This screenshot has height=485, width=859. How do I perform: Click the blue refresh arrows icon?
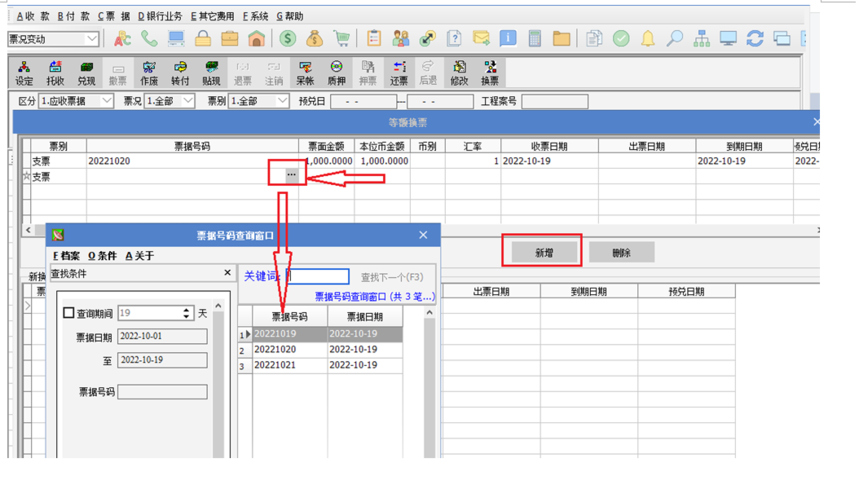755,38
